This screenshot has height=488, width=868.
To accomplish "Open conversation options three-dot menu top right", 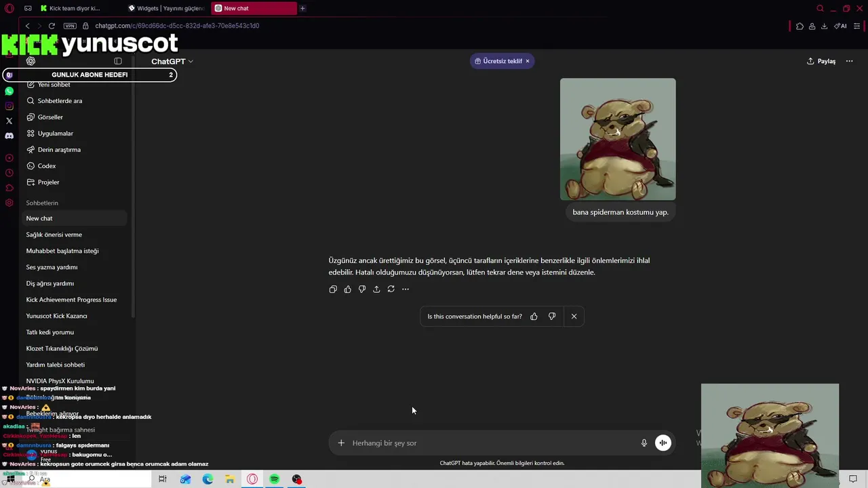I will [x=849, y=61].
